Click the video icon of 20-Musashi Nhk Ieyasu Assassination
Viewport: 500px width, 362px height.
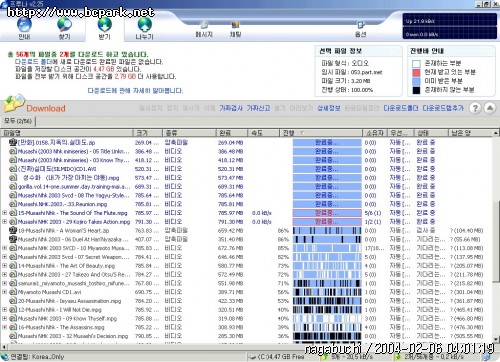(x=13, y=301)
